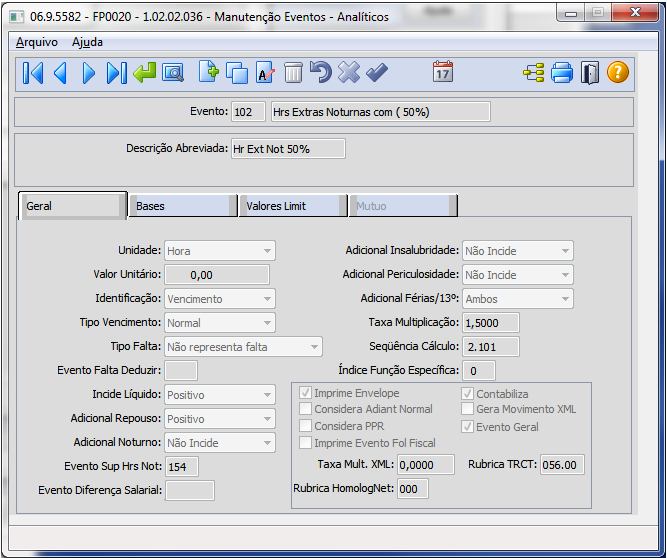This screenshot has width=667, height=558.
Task: Cancel with the X icon
Action: click(x=349, y=72)
